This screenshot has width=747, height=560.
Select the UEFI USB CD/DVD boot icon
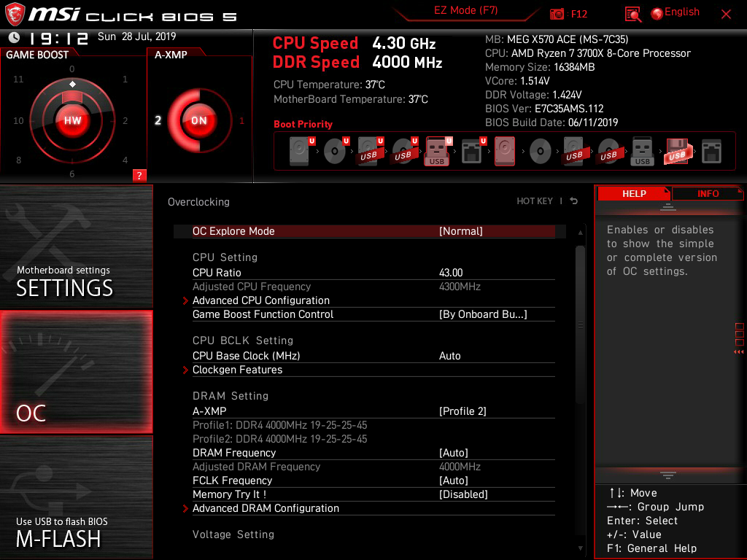coord(404,152)
